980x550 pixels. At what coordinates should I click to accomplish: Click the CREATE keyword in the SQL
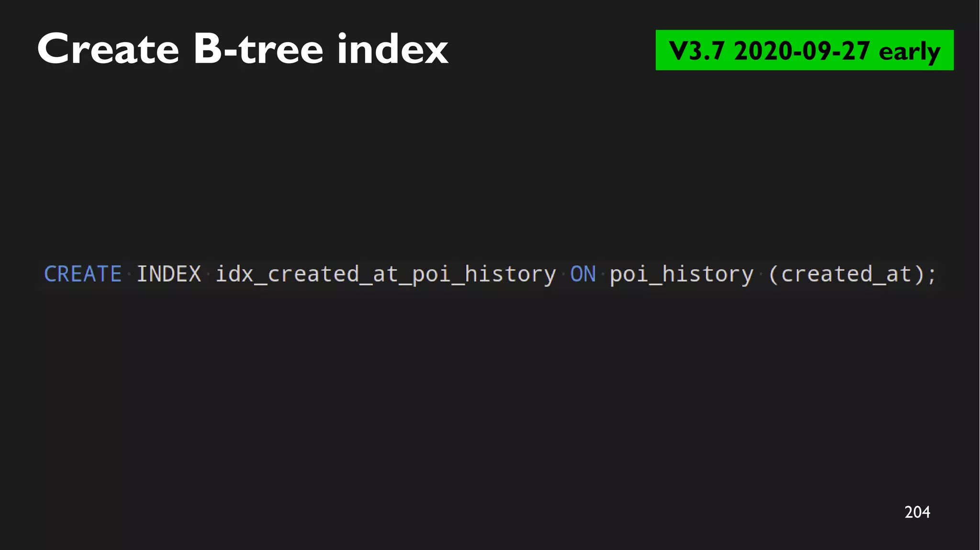(x=83, y=274)
